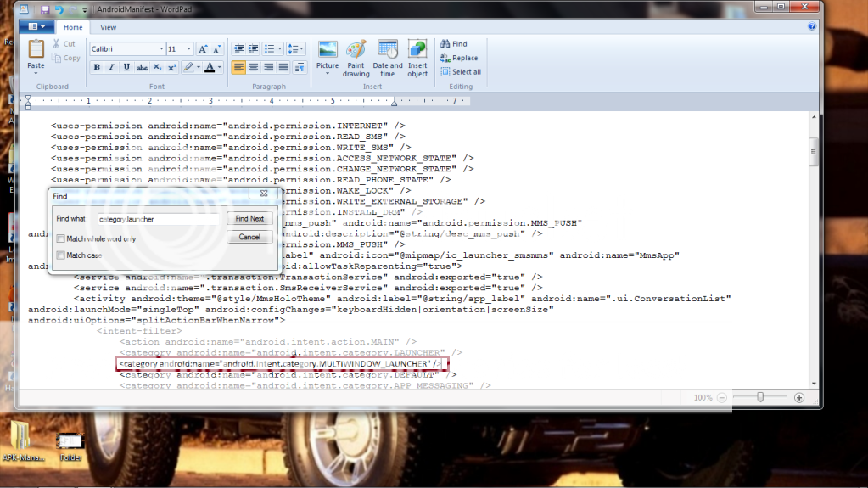The width and height of the screenshot is (868, 488).
Task: Customize the quick access toolbar
Action: (85, 10)
